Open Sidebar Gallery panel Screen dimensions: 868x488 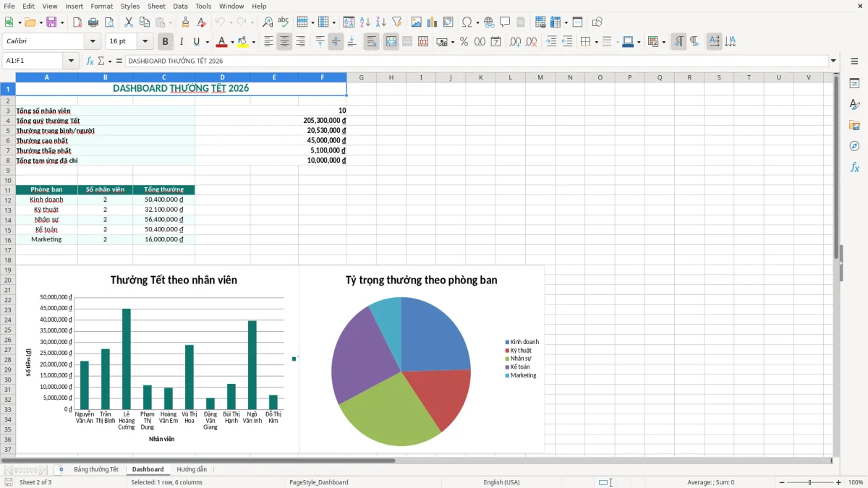(854, 125)
